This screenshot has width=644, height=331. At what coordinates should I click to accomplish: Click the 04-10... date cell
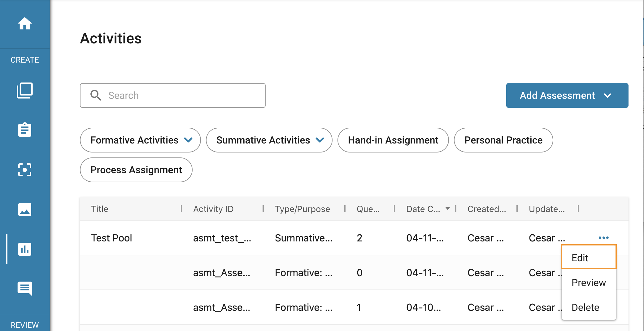(424, 307)
